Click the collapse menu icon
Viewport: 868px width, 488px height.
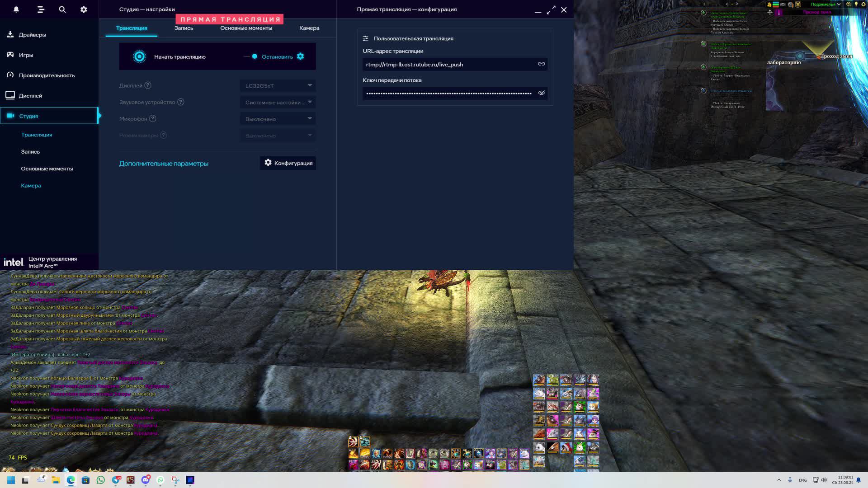point(41,9)
